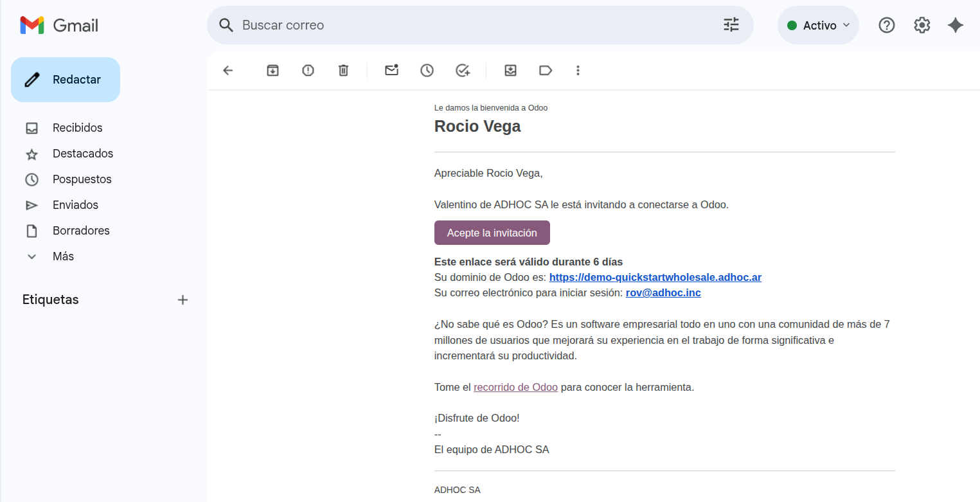
Task: Expand the Más section in the sidebar
Action: (63, 256)
